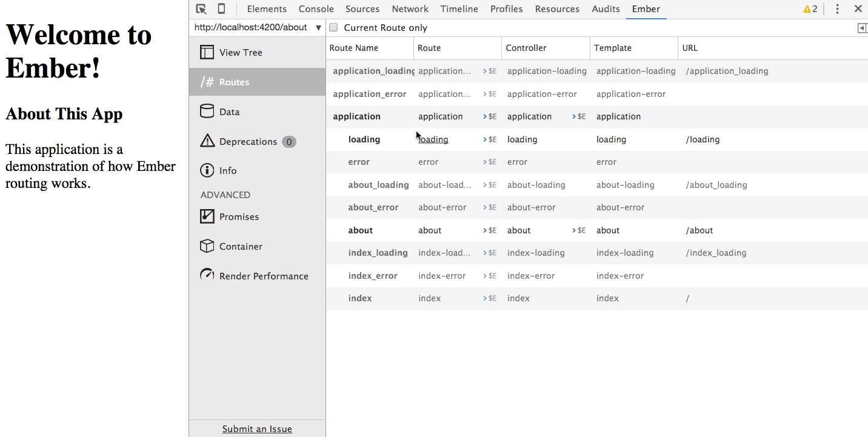Click $E next to error route

(490, 162)
